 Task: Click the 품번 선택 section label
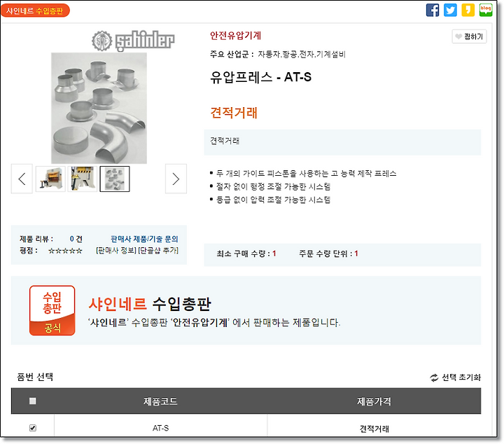[35, 377]
